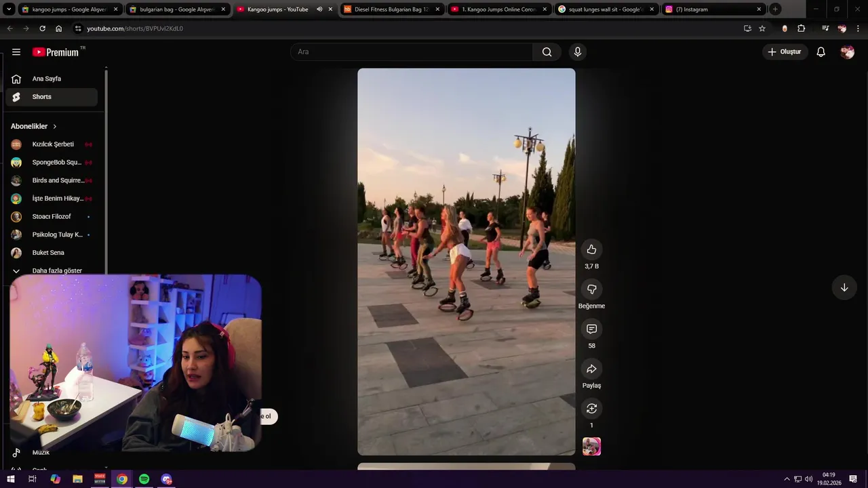Open Birds and Squirrels subscription
The width and height of the screenshot is (868, 488).
point(52,180)
